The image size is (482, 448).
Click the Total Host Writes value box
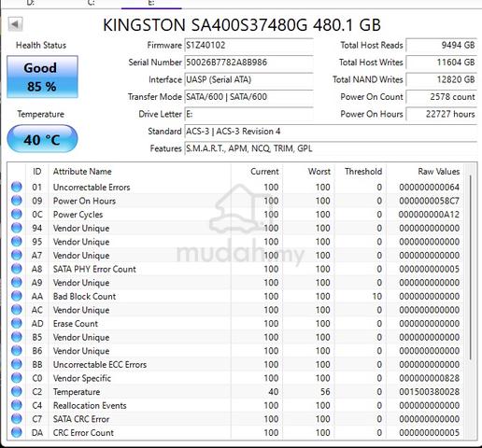click(442, 63)
